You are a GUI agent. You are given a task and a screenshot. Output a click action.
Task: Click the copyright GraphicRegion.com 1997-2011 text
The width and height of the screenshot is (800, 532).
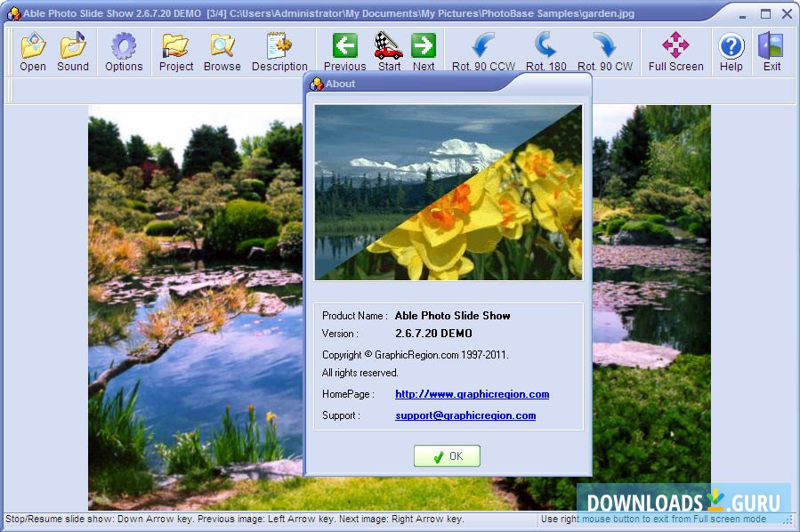(x=415, y=354)
